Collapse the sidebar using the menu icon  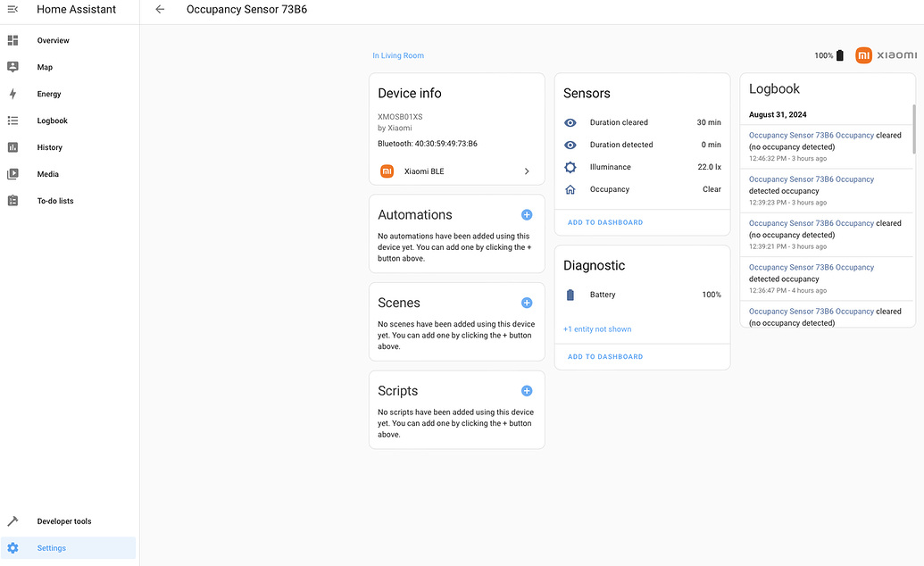pyautogui.click(x=12, y=9)
